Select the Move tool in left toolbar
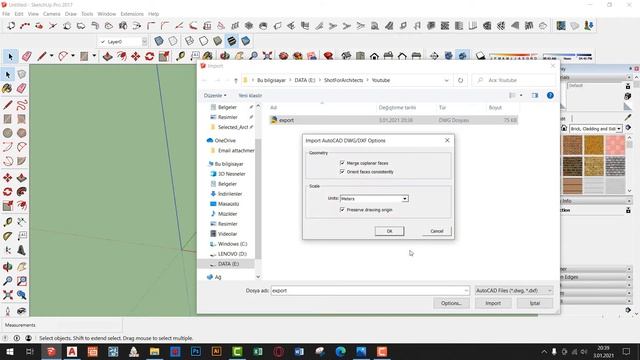The image size is (640, 360). point(7,178)
